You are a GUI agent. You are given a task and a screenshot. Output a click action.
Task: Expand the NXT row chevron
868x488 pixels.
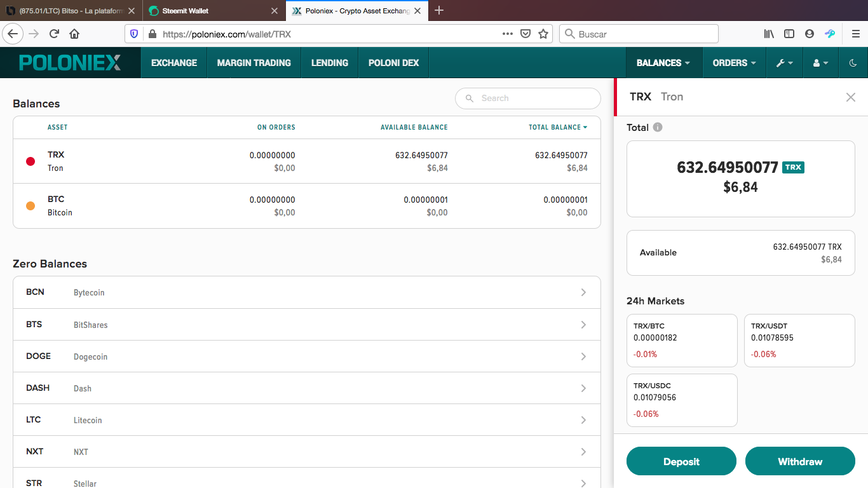583,452
